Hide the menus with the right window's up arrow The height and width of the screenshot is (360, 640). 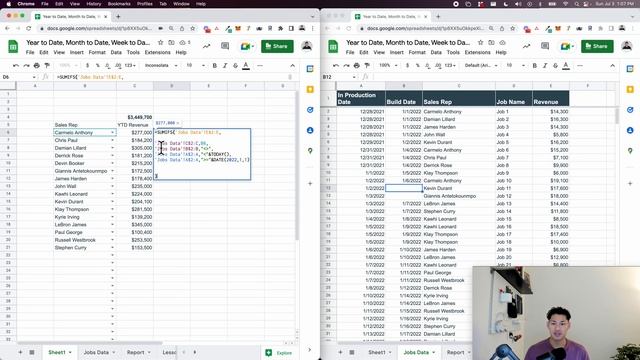[613, 65]
